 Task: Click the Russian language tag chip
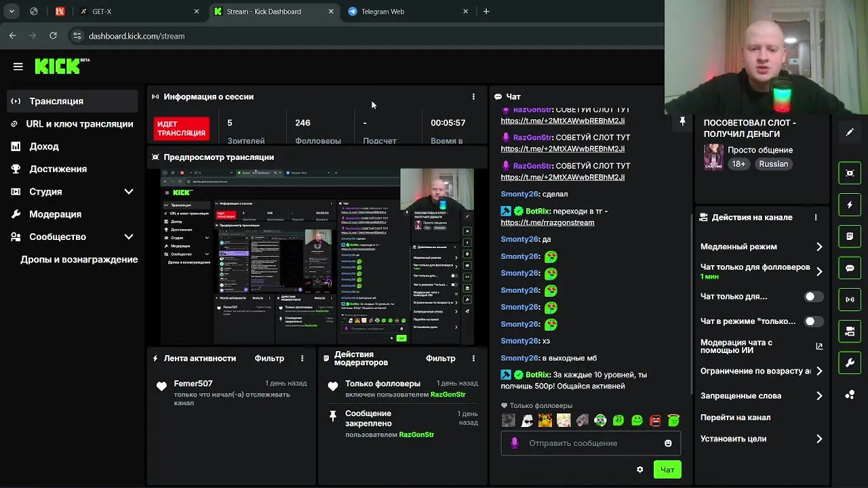[x=773, y=164]
